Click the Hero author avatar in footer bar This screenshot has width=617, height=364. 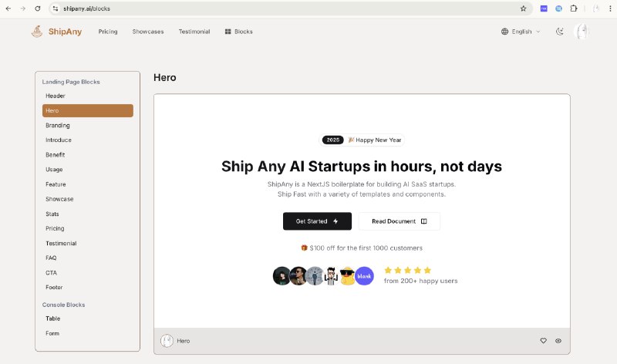coord(167,341)
